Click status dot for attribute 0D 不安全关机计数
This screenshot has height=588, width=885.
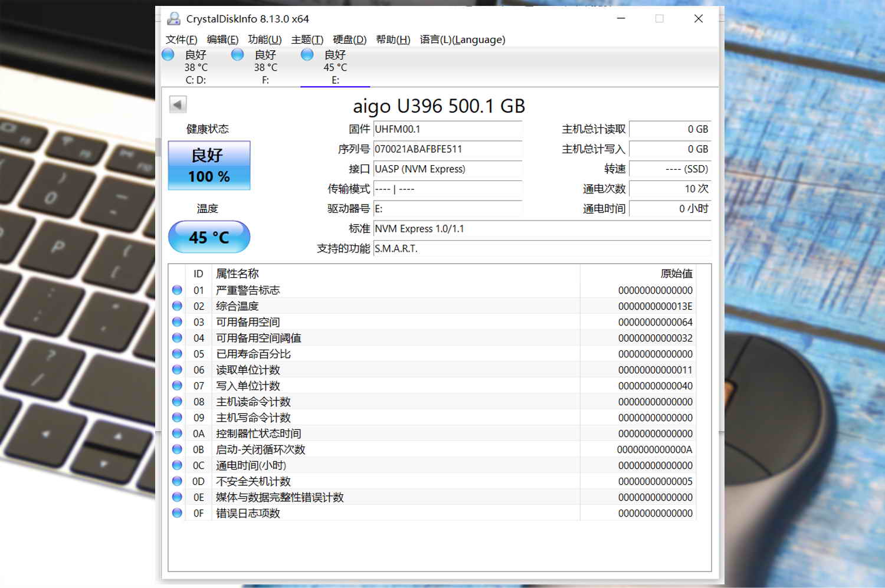(177, 481)
